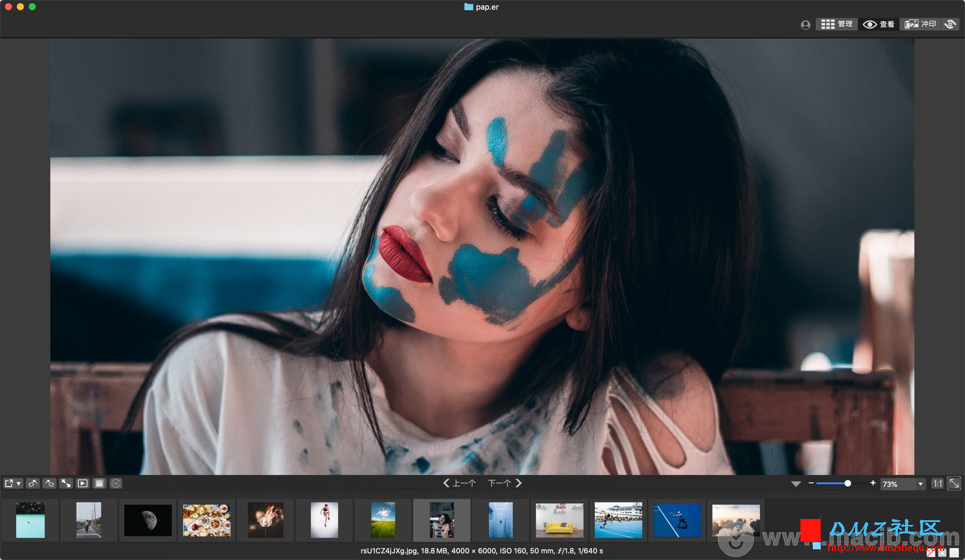This screenshot has height=560, width=965.
Task: Switch to 冲印 develop mode
Action: (x=920, y=24)
